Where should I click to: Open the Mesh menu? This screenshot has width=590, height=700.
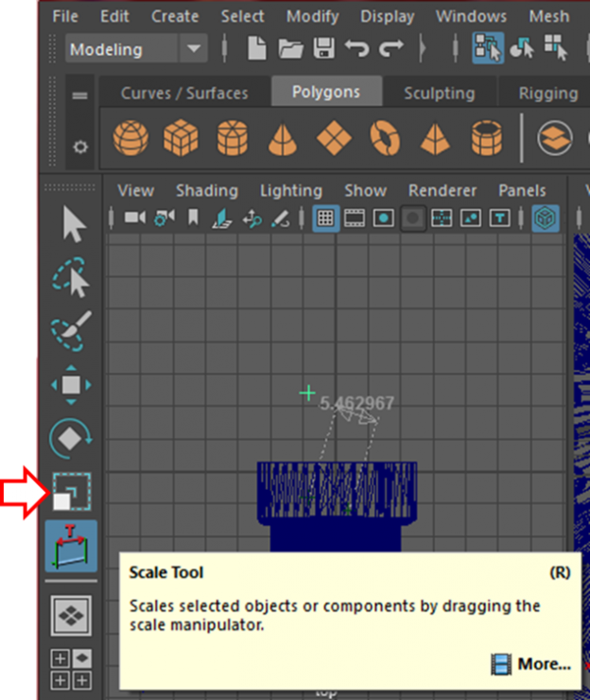click(549, 16)
